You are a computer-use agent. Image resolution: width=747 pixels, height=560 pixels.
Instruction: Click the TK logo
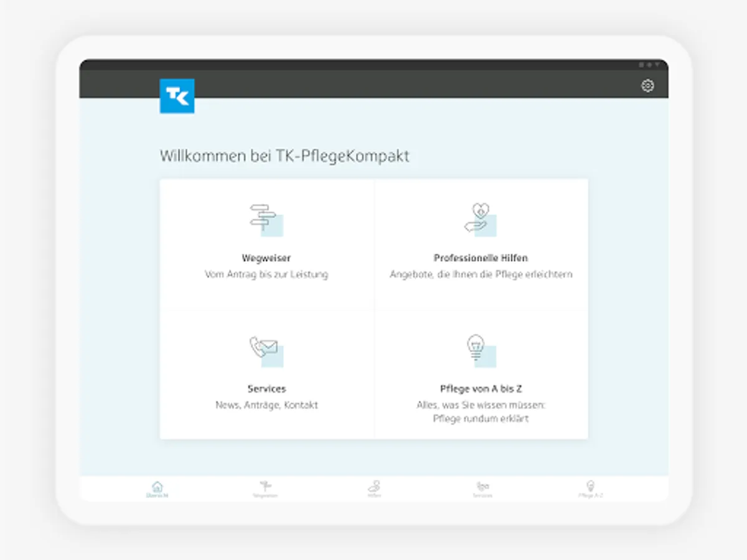point(177,96)
